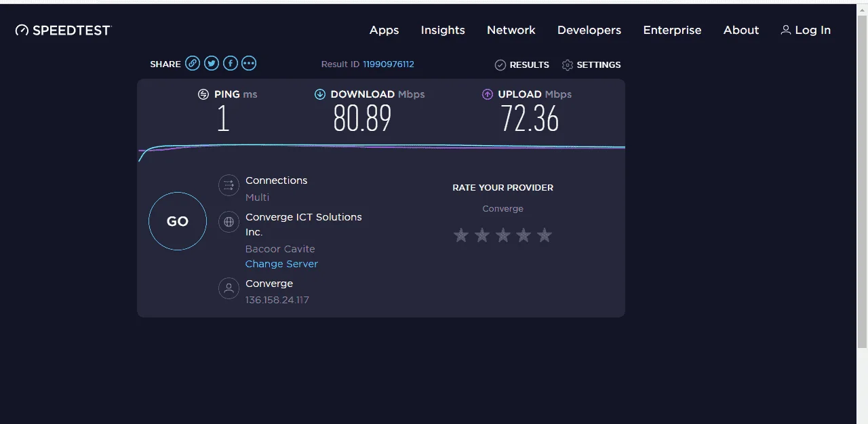The height and width of the screenshot is (424, 868).
Task: Rate provider with fifth star
Action: point(545,235)
